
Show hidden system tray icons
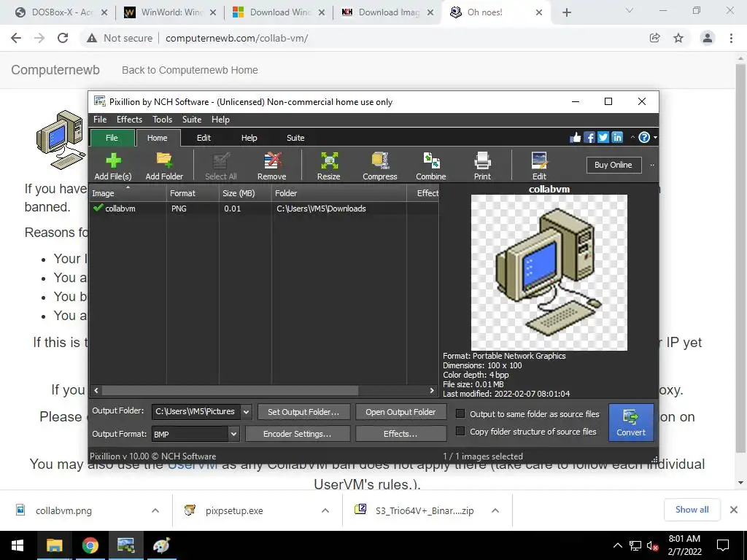coord(617,545)
